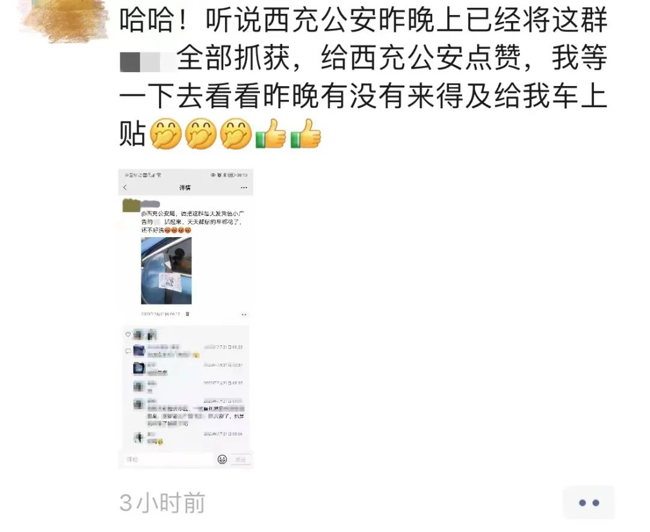Click the first thumbs-up emoji in post
This screenshot has width=650, height=532.
click(270, 134)
